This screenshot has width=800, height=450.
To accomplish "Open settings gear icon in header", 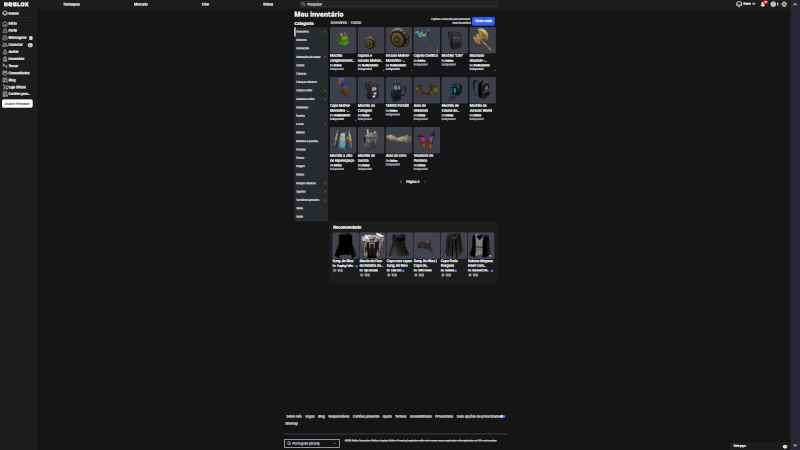I will tap(784, 4).
